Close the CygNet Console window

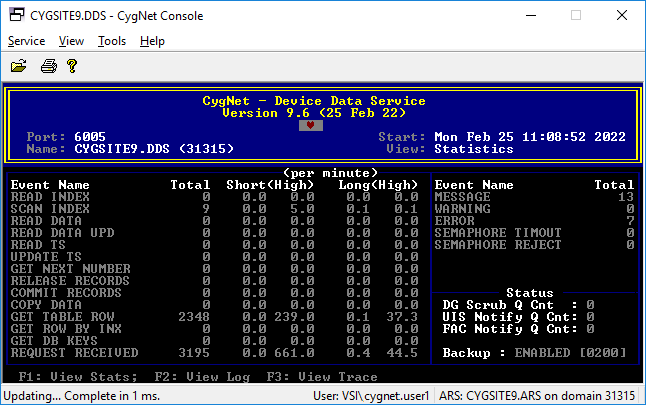click(x=622, y=16)
